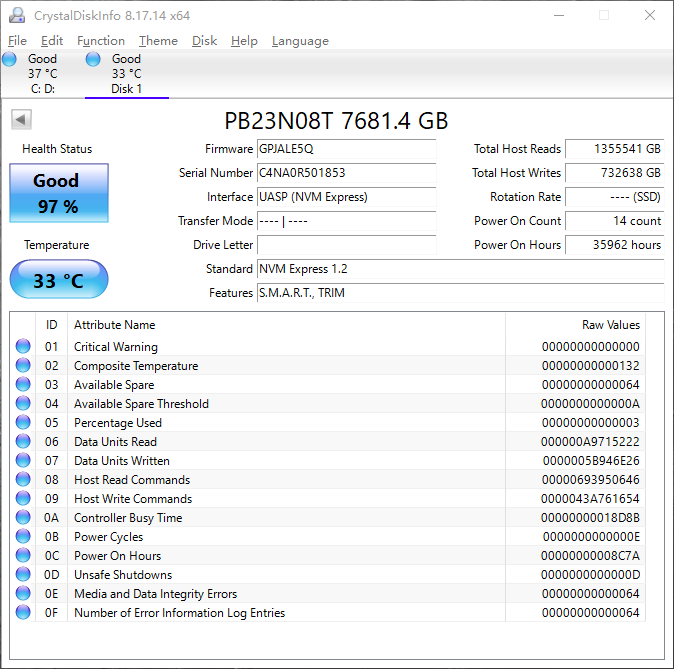Image resolution: width=674 pixels, height=669 pixels.
Task: Click the Transfer Mode field
Action: [346, 221]
